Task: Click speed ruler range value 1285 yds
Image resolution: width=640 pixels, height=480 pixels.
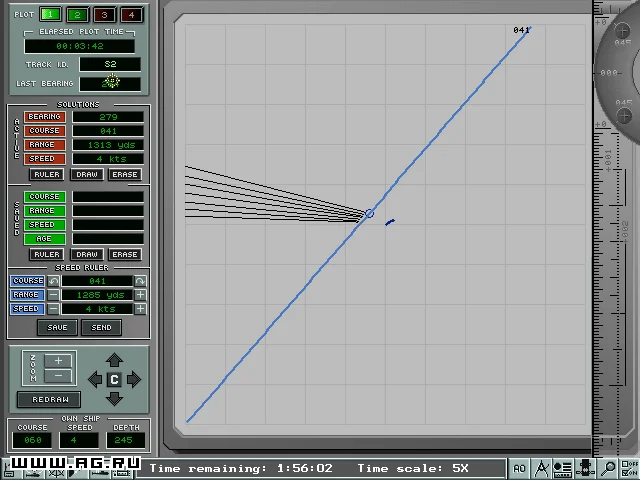Action: coord(97,295)
